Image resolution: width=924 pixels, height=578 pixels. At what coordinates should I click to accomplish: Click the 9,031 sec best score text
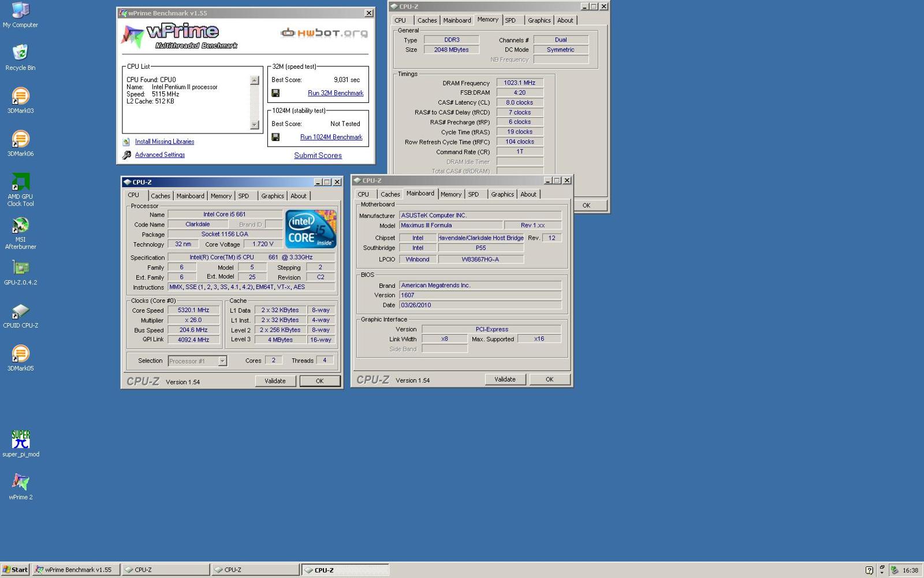pos(346,80)
